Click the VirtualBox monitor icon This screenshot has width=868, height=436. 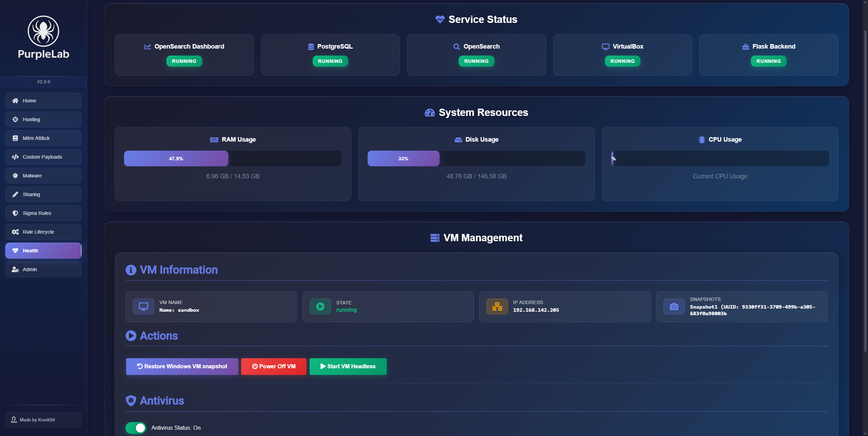coord(606,47)
